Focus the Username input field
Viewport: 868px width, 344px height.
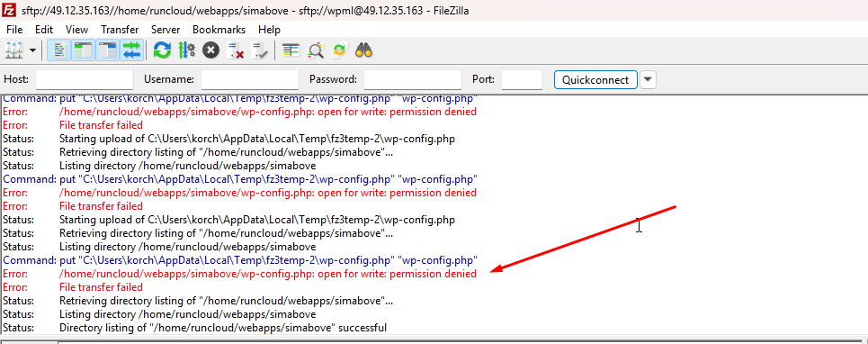click(x=250, y=80)
